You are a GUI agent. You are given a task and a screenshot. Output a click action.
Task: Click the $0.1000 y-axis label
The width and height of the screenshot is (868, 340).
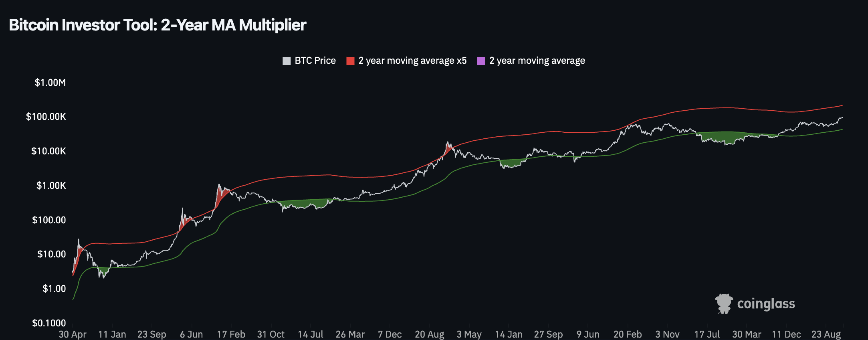[49, 323]
